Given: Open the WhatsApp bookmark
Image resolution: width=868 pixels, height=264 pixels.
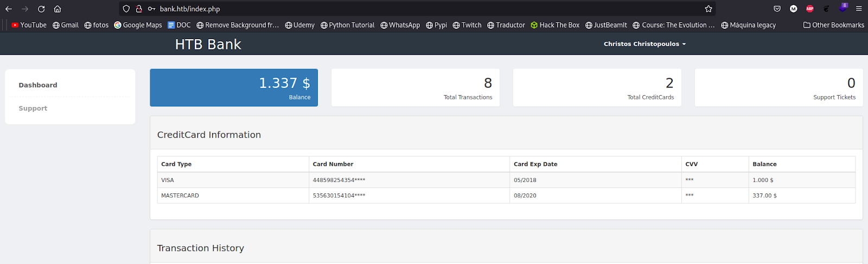Looking at the screenshot, I should pos(400,25).
